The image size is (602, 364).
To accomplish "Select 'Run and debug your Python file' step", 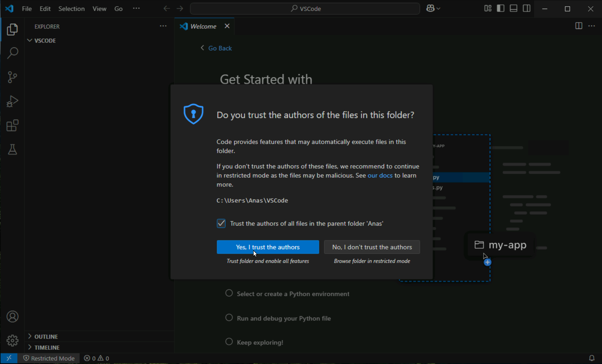I will coord(284,318).
